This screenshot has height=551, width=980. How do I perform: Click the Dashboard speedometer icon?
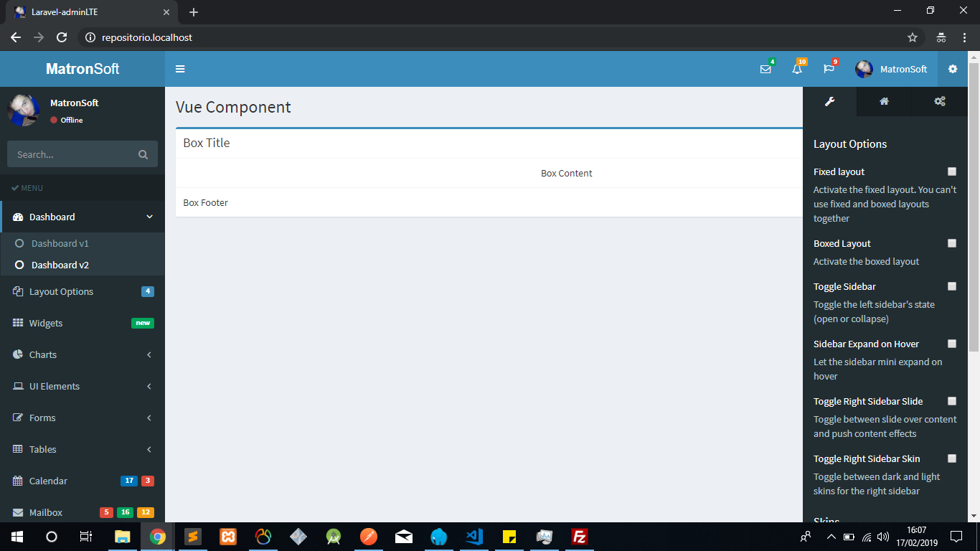pos(18,217)
